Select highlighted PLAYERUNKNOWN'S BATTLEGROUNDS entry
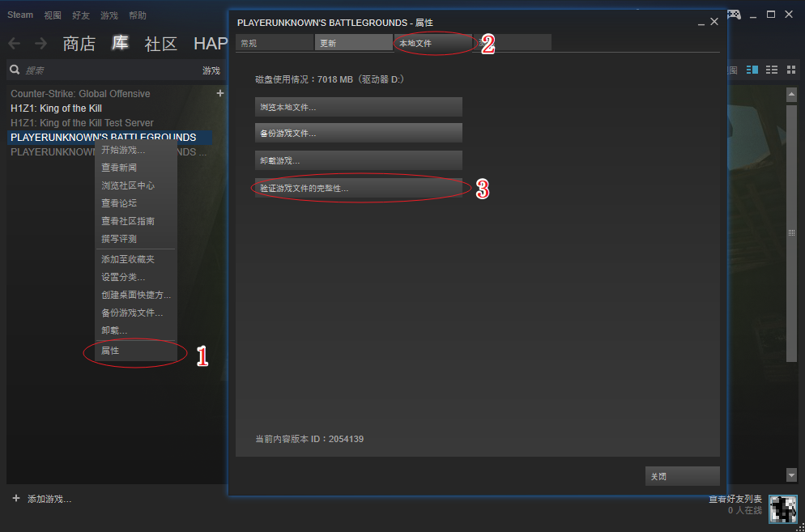805x532 pixels. pos(110,137)
